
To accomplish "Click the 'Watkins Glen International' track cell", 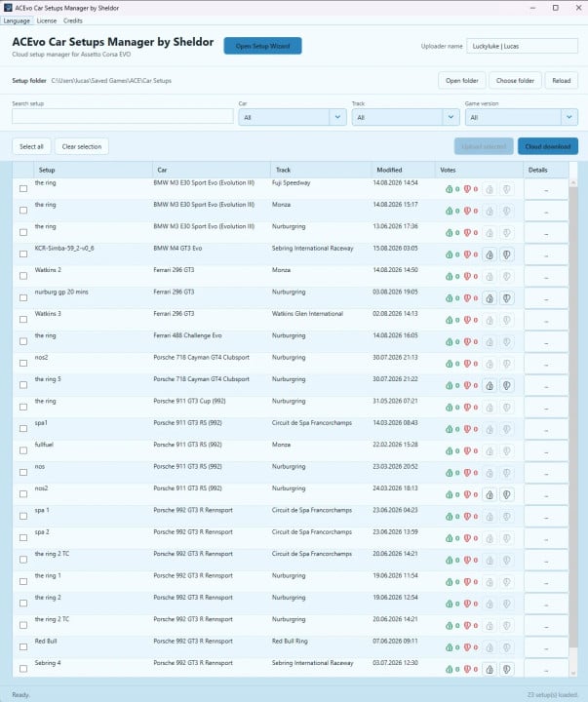I will (x=307, y=314).
